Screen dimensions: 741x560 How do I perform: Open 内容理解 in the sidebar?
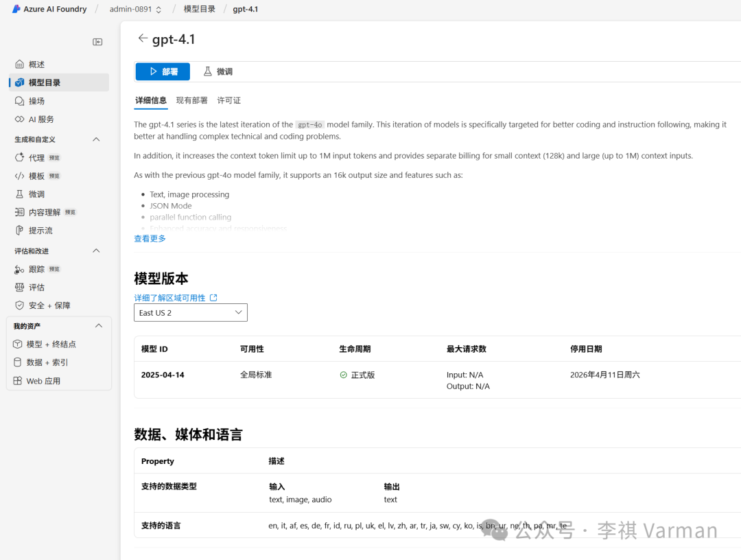pyautogui.click(x=59, y=212)
